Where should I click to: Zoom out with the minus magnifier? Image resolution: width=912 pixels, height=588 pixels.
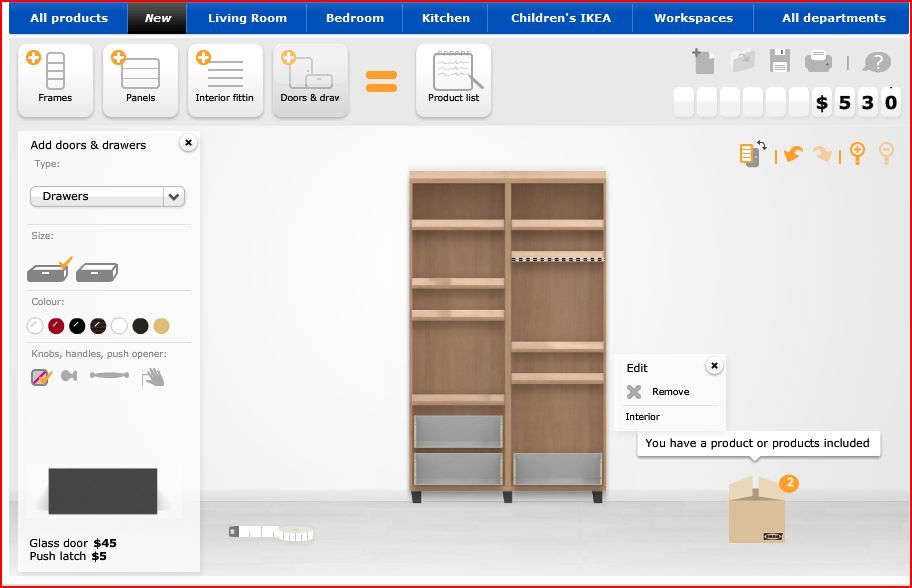[886, 154]
